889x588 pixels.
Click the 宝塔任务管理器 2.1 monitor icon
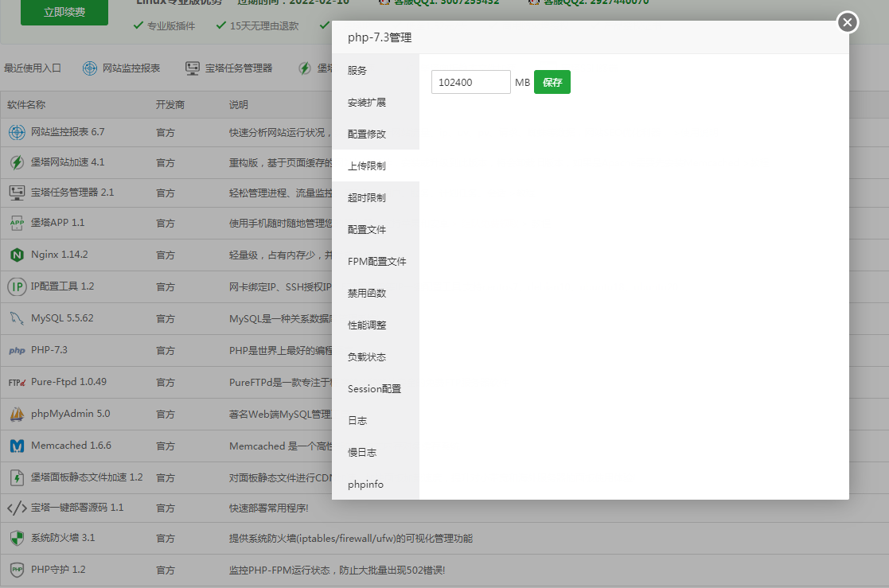click(17, 193)
